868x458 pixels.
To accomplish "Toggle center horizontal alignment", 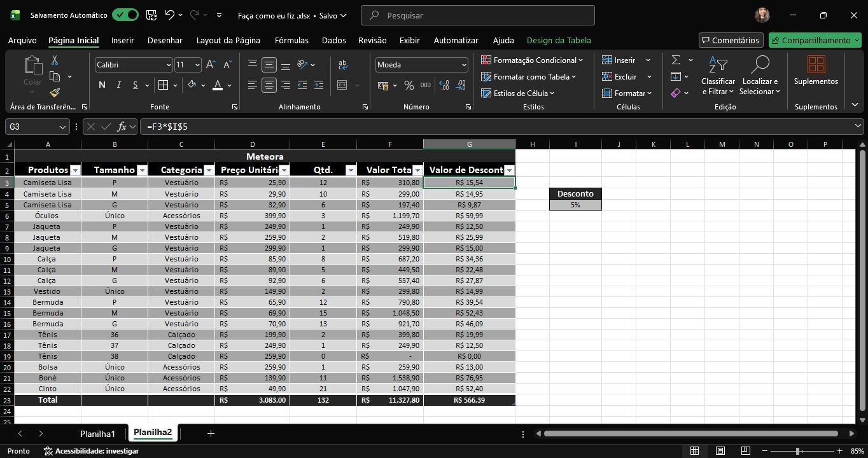I will click(x=269, y=85).
